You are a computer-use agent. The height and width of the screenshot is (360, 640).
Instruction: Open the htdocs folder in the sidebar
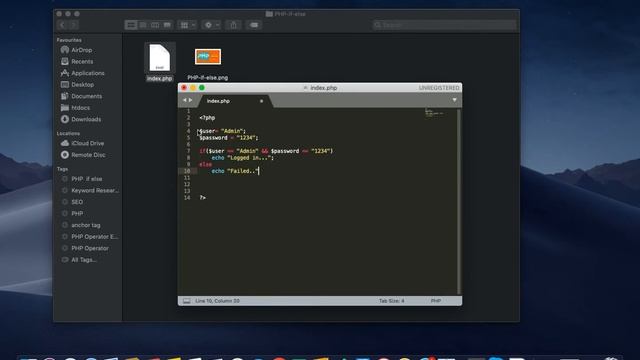point(80,108)
